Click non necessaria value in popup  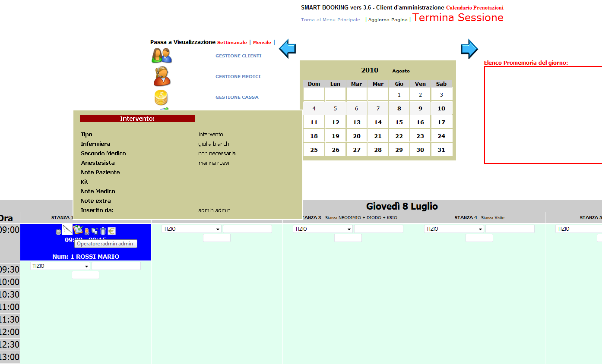point(217,154)
